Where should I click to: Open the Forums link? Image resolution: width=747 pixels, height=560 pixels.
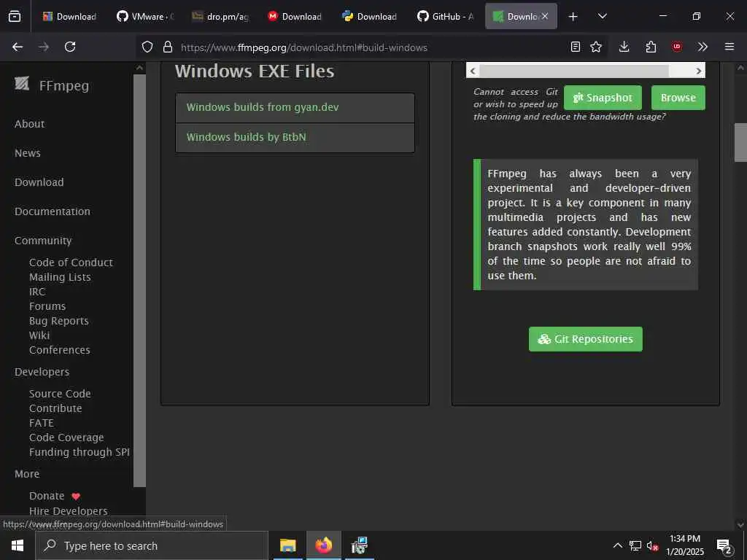click(x=47, y=306)
